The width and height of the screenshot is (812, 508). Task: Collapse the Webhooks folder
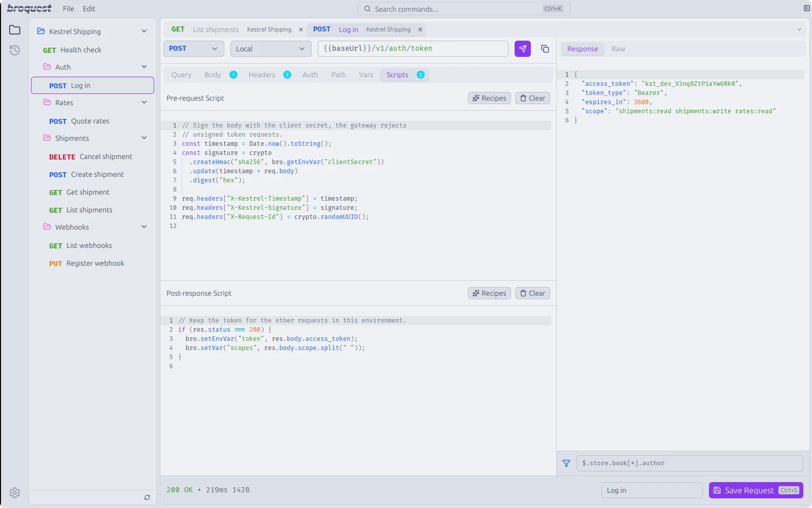pyautogui.click(x=144, y=227)
